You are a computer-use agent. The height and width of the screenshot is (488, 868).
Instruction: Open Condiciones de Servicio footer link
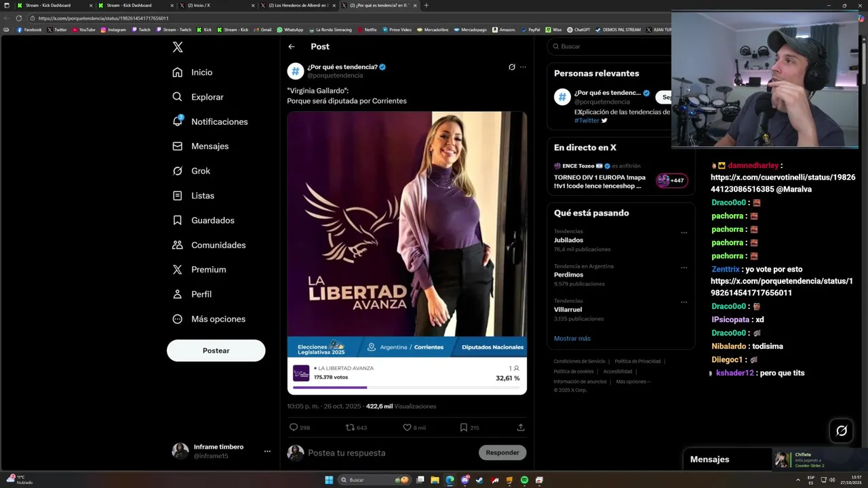pyautogui.click(x=579, y=361)
